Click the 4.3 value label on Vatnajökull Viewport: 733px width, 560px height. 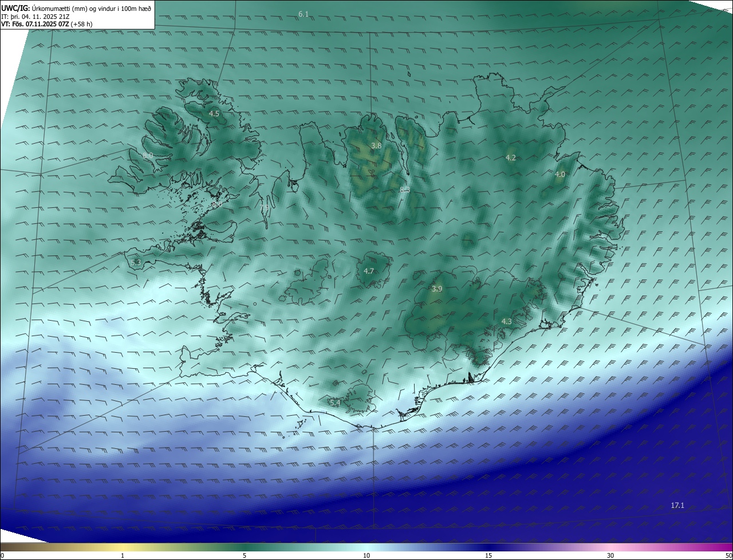(506, 322)
